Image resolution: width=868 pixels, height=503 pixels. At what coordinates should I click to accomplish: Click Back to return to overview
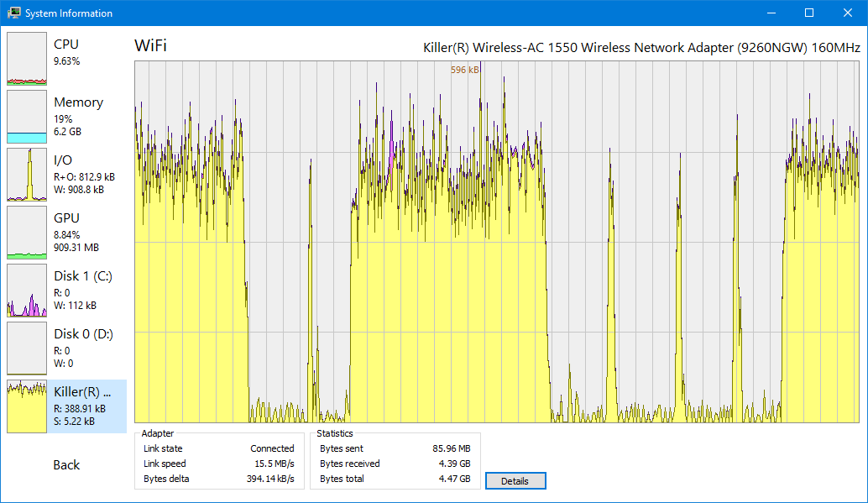[x=66, y=464]
